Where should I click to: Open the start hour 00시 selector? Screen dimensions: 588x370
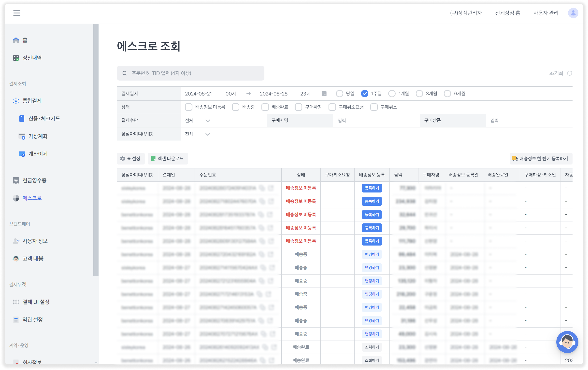tap(230, 94)
